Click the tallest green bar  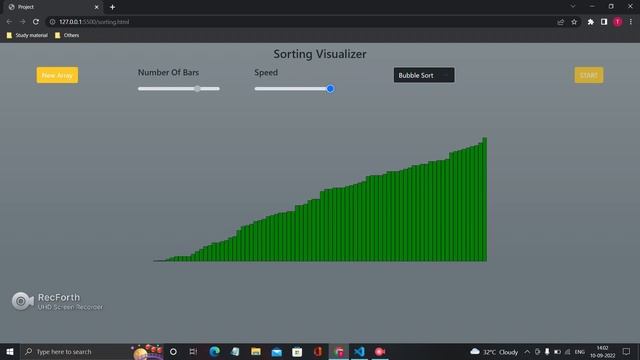pos(485,200)
